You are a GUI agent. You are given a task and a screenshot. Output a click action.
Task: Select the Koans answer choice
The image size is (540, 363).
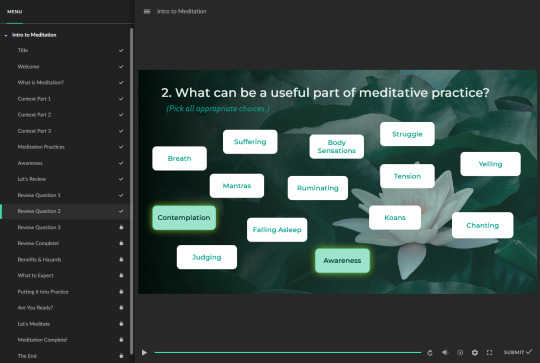[395, 218]
